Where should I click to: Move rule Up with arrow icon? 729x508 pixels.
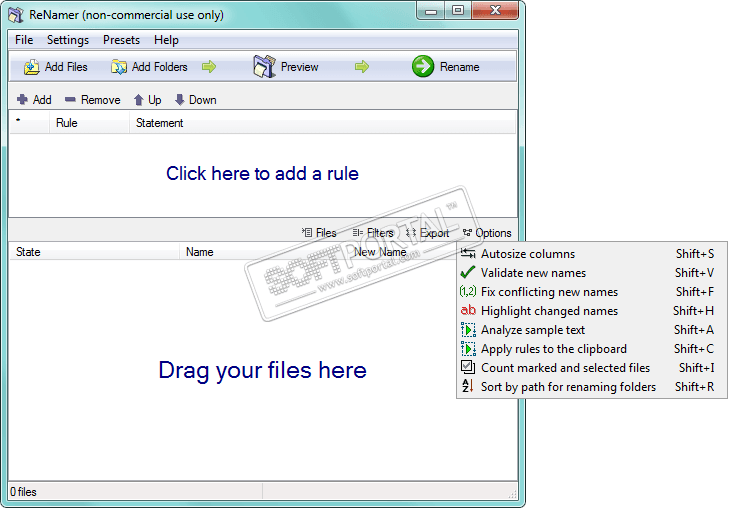click(x=138, y=100)
